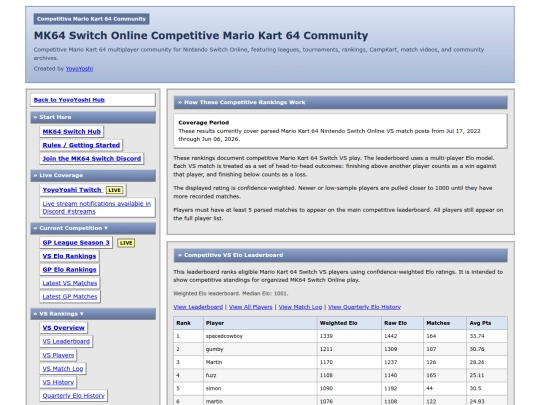This screenshot has width=540, height=405.
Task: Collapse the VS Rankings section
Action: pyautogui.click(x=93, y=314)
